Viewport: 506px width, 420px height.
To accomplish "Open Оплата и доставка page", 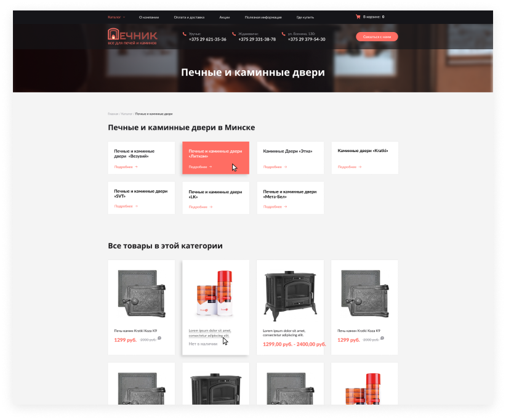I will click(189, 17).
